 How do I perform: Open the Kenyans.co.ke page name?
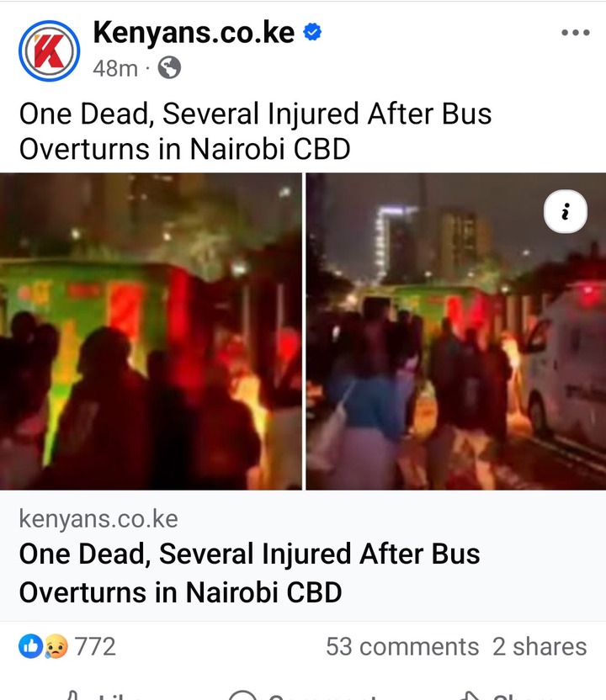pyautogui.click(x=194, y=33)
